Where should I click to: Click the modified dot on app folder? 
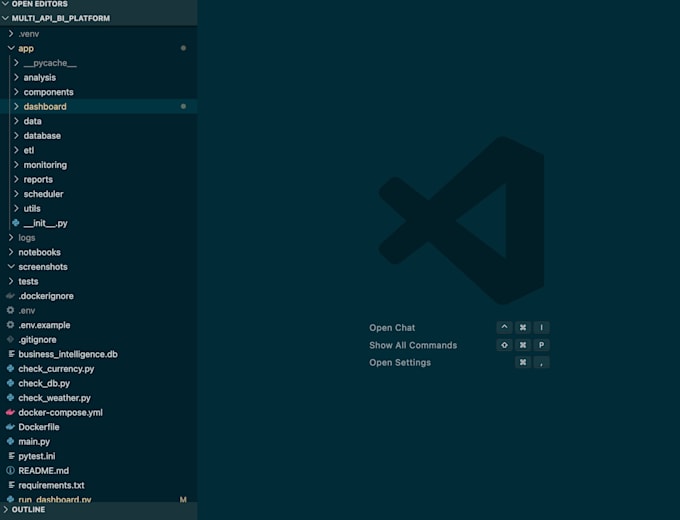pyautogui.click(x=183, y=48)
